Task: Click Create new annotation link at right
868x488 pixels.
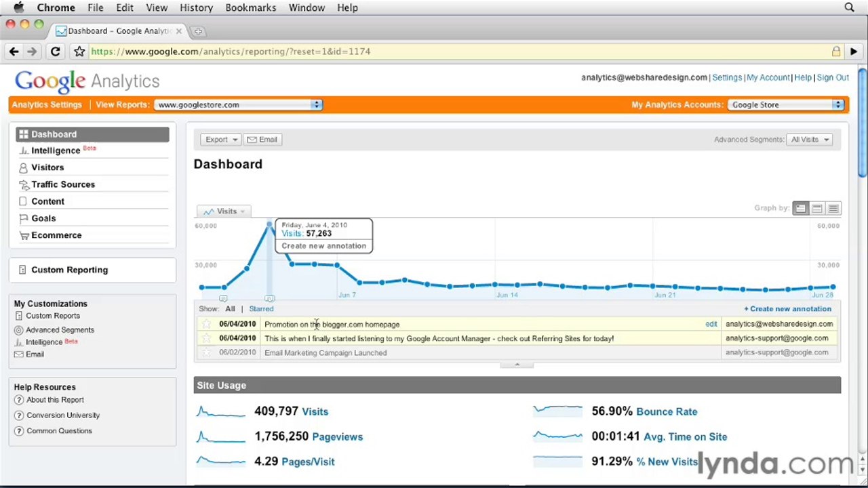Action: pyautogui.click(x=787, y=309)
